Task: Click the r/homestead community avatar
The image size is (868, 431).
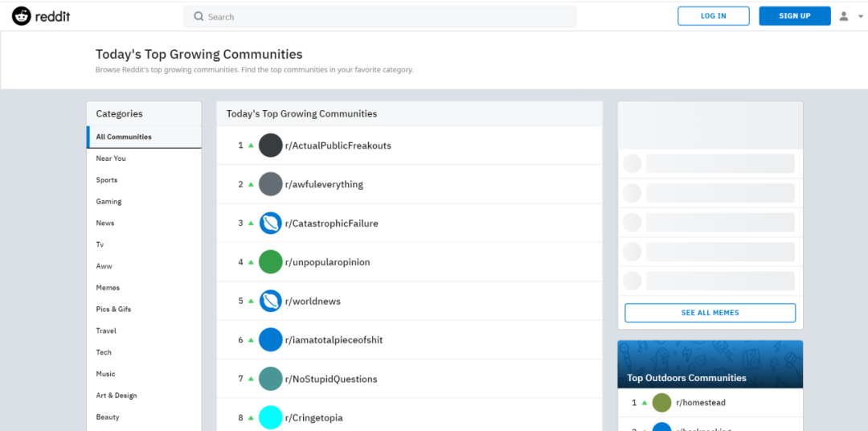Action: click(661, 403)
